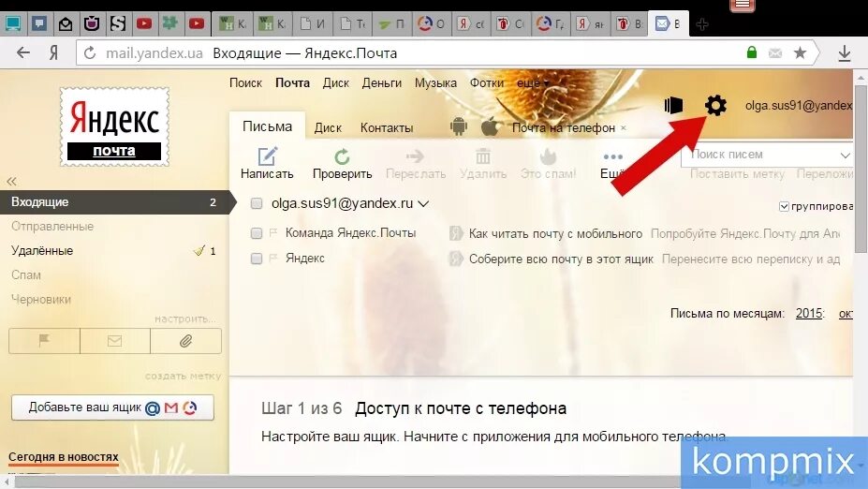Open the Деньги service link
The width and height of the screenshot is (868, 489).
point(382,83)
